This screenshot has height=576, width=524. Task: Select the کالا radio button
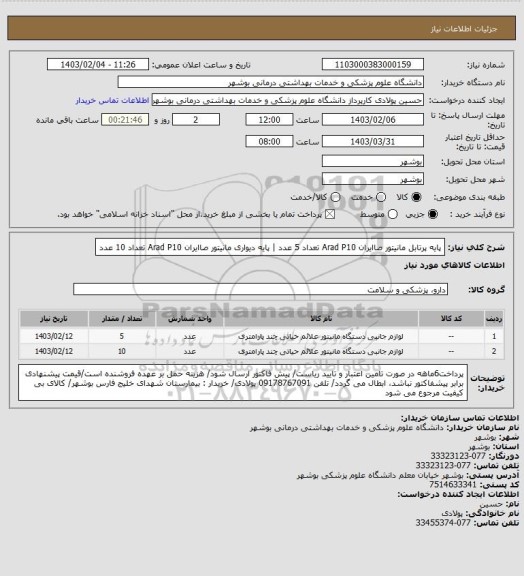(x=416, y=197)
